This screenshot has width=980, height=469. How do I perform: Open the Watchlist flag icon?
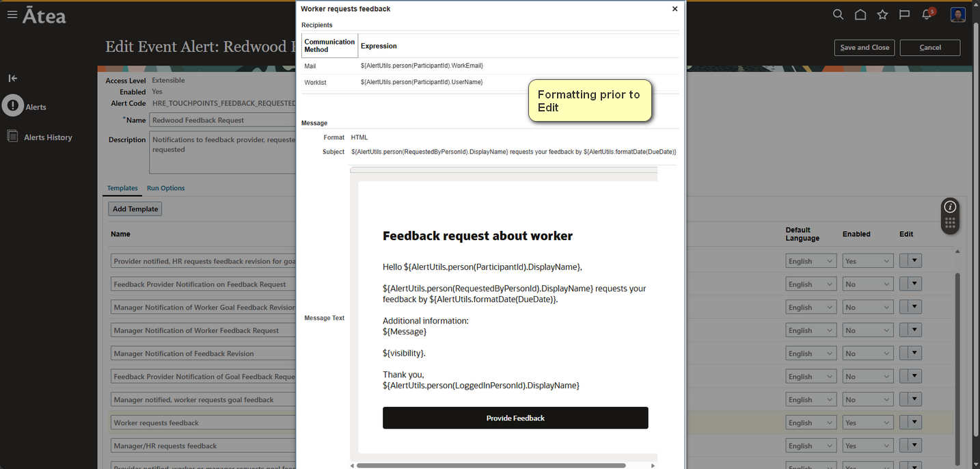[x=904, y=14]
